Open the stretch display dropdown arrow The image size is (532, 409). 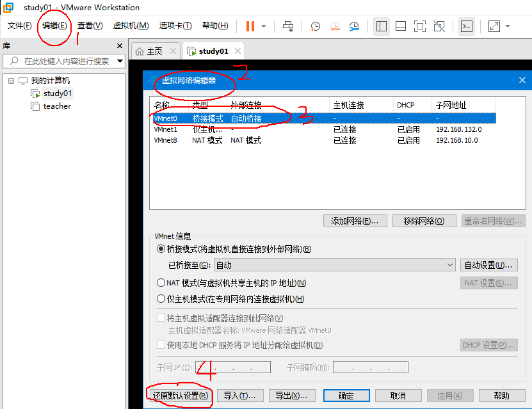coord(508,26)
